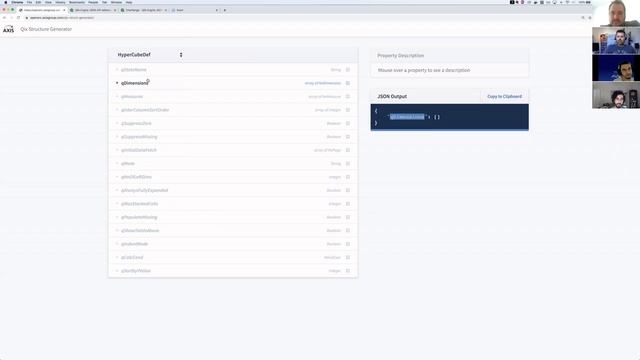Tick the qSortbyYValue include box
The width and height of the screenshot is (640, 360).
pos(348,271)
